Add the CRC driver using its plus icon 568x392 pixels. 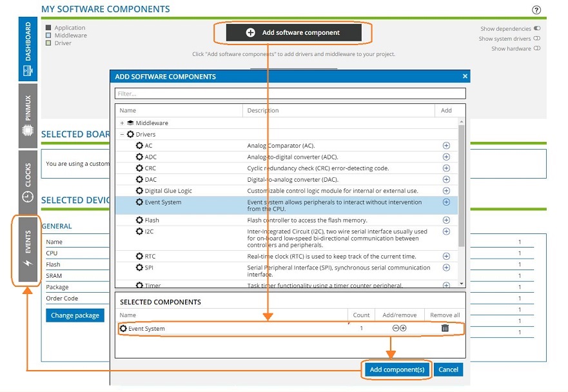click(x=446, y=168)
